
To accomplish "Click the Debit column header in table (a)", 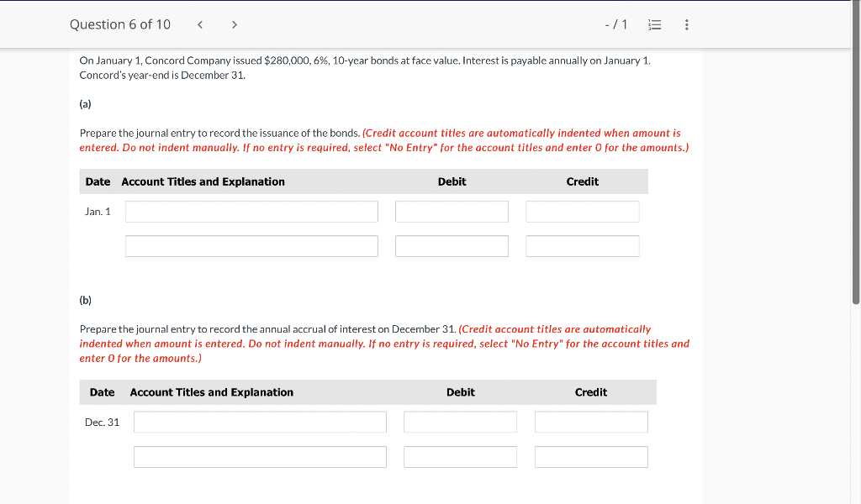I will click(452, 181).
